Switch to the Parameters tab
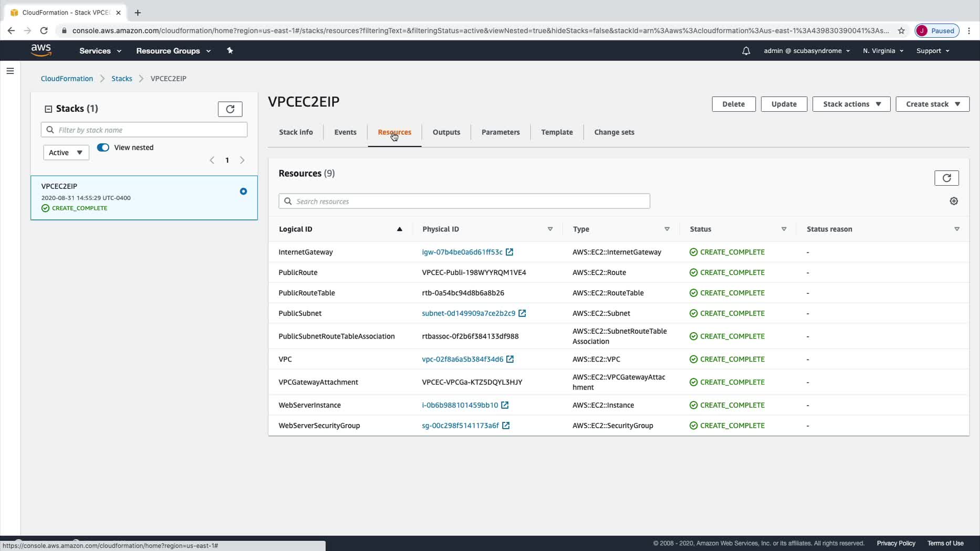980x551 pixels. (501, 132)
